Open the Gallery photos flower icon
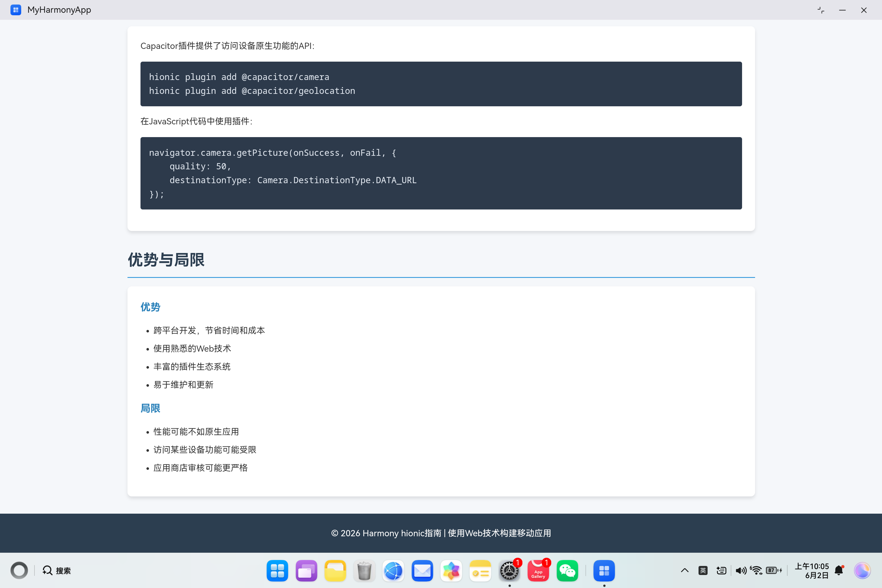Screen dimensions: 882x588 451,570
